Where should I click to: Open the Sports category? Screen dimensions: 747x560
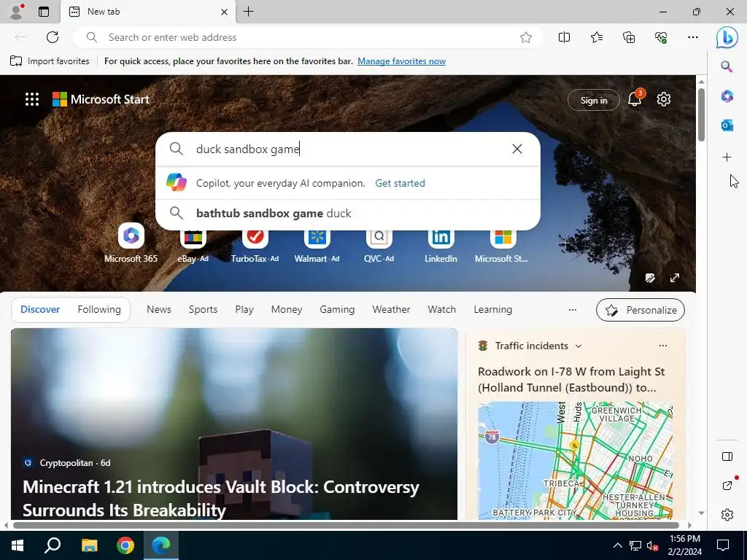[x=203, y=309]
